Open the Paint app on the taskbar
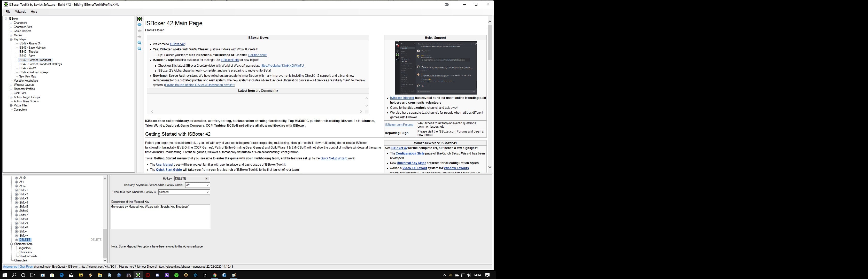 click(234, 275)
